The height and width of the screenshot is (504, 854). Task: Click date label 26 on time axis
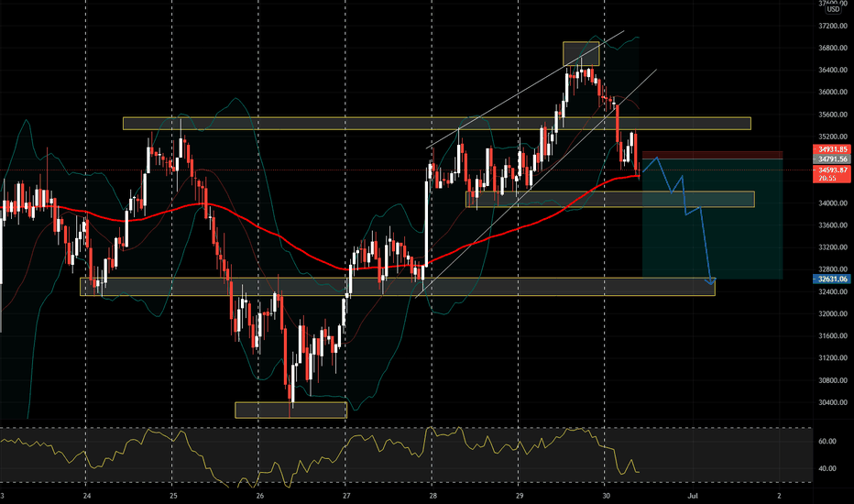260,496
